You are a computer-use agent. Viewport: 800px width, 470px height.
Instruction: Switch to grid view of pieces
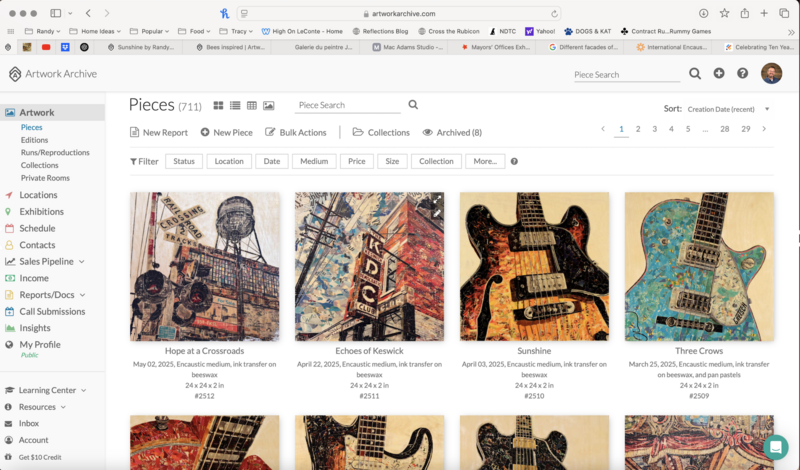[218, 105]
